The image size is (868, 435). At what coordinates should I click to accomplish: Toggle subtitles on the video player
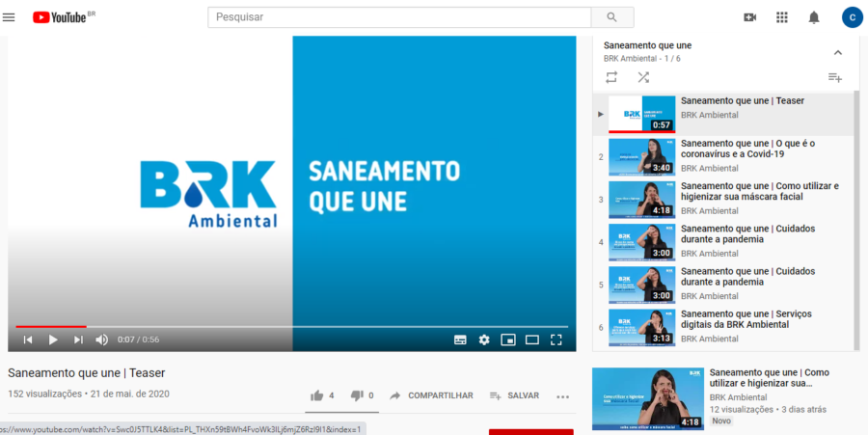coord(460,340)
